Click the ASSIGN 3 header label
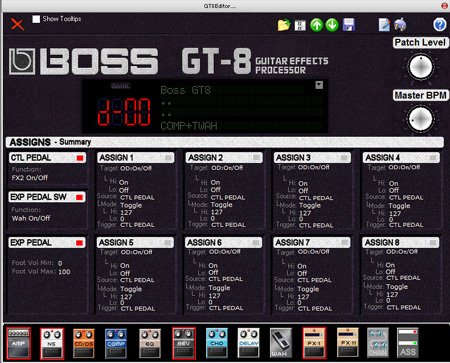 pyautogui.click(x=293, y=158)
